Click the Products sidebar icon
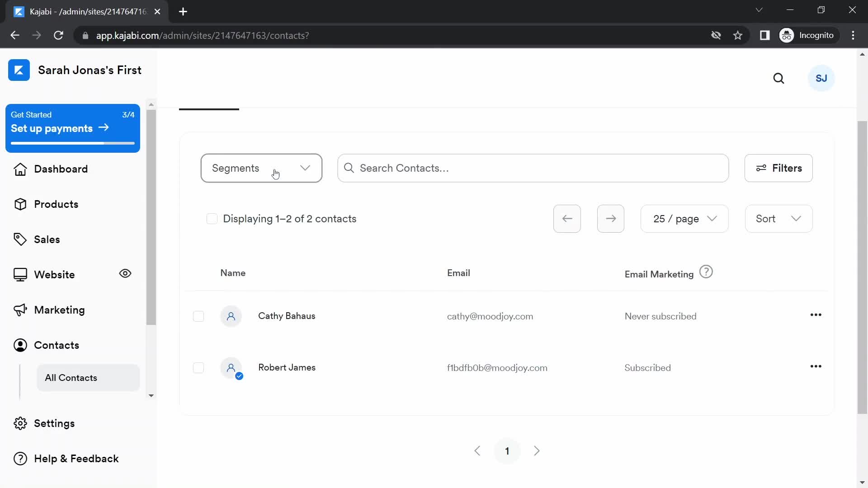This screenshot has width=868, height=488. [20, 204]
